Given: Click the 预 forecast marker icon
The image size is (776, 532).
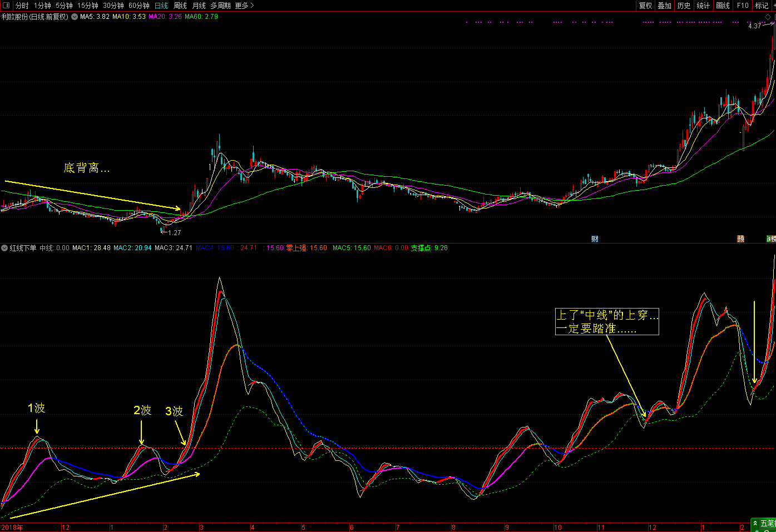Looking at the screenshot, I should [740, 238].
